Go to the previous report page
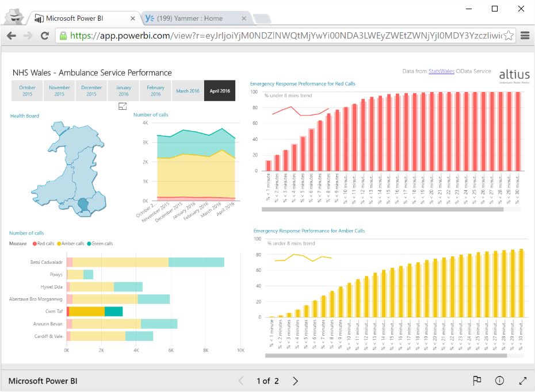The height and width of the screenshot is (392, 535). 241,381
